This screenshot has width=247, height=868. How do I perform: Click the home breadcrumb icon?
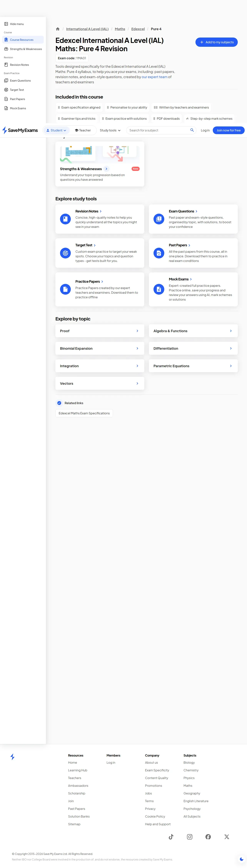(x=58, y=29)
